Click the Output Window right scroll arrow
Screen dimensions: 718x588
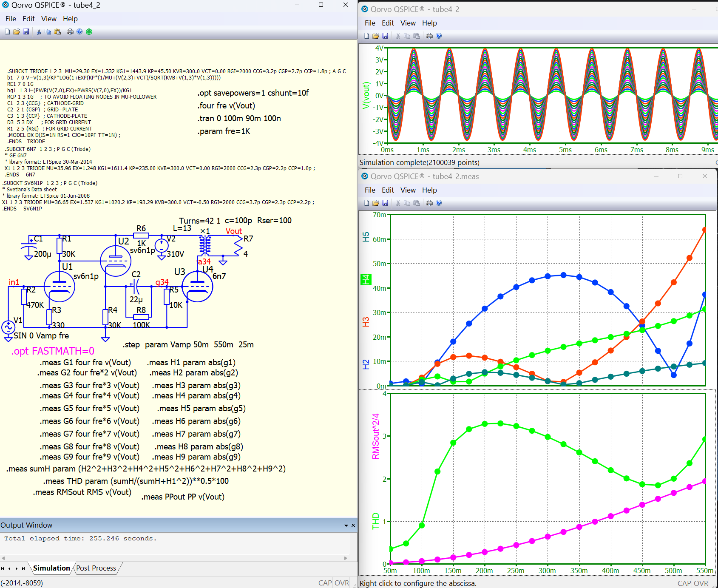tap(346, 558)
